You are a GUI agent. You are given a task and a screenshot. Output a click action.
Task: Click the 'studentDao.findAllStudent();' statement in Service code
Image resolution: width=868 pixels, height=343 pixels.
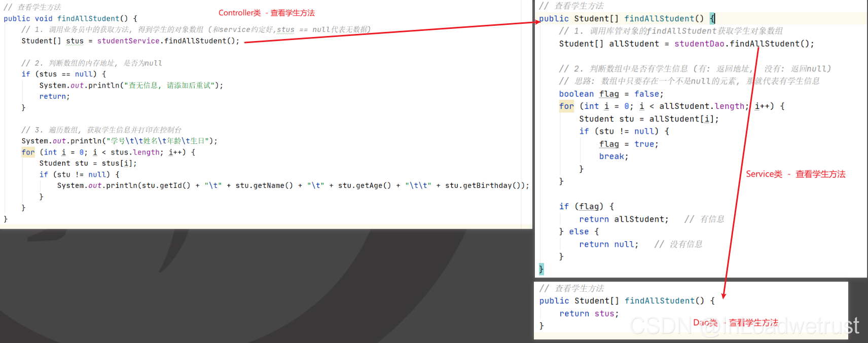click(744, 44)
